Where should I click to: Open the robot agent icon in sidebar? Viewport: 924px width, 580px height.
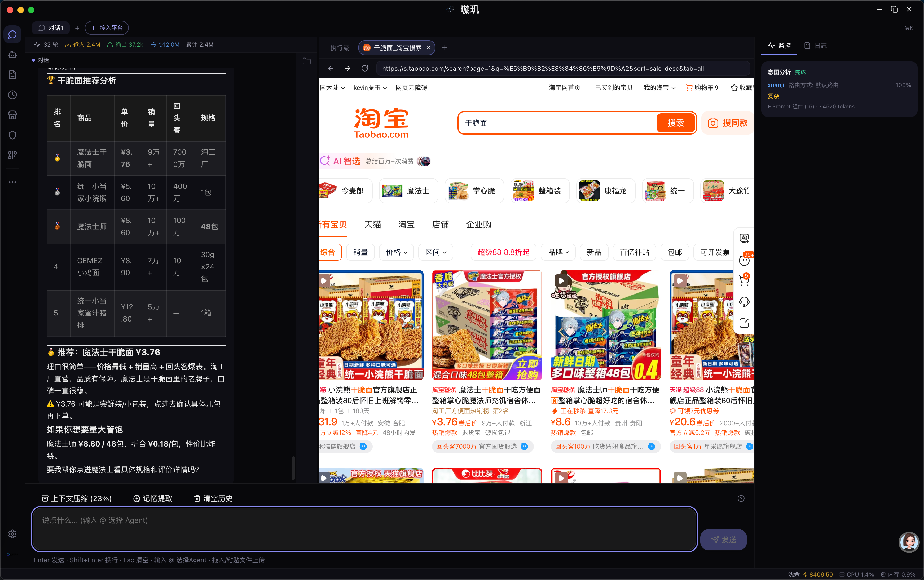(x=12, y=55)
